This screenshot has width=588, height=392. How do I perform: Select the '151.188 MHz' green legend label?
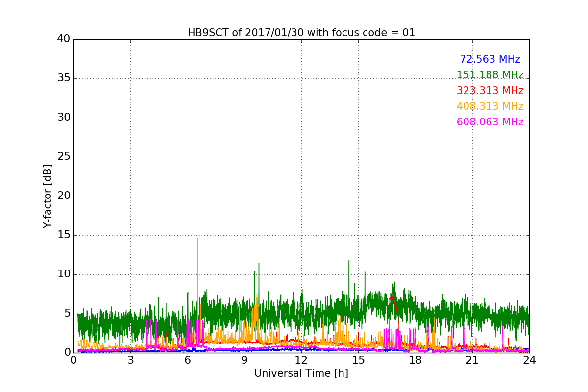click(x=490, y=75)
